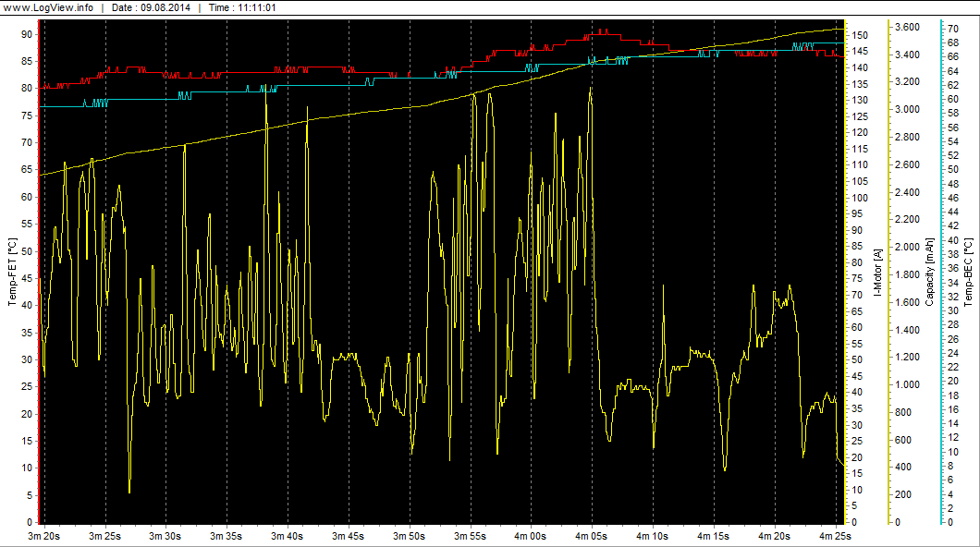Viewport: 980px width, 547px height.
Task: Click the 135 tick on I-Motor axis
Action: [860, 84]
